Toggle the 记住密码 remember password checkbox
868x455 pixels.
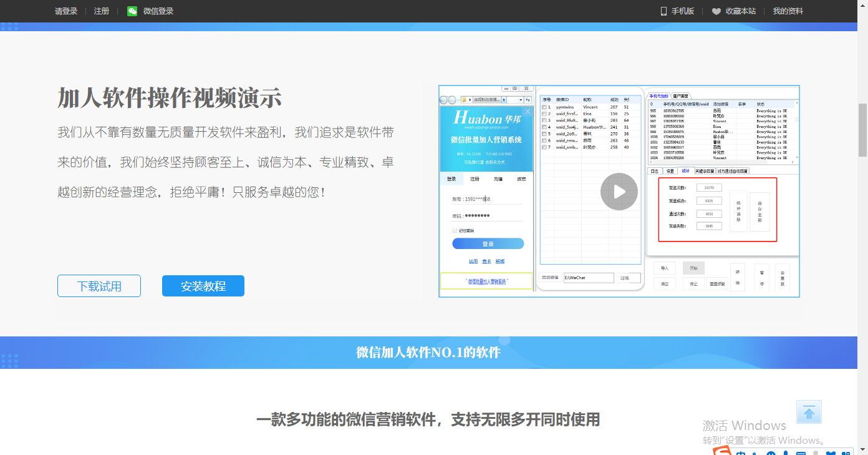[x=455, y=230]
